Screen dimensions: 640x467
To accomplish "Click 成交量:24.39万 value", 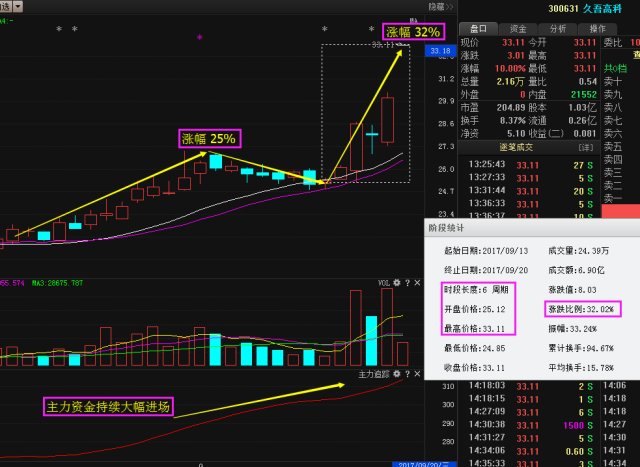I will coord(578,251).
